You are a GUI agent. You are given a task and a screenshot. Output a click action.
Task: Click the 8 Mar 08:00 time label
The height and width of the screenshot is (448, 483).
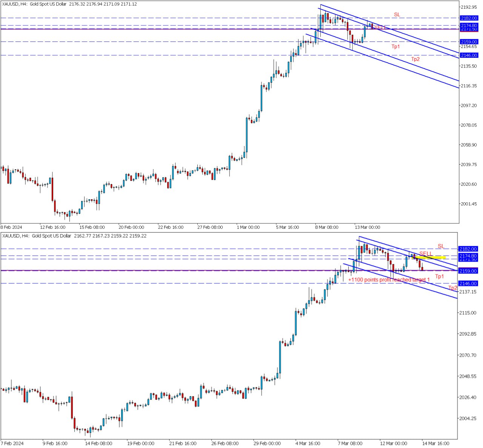327,227
